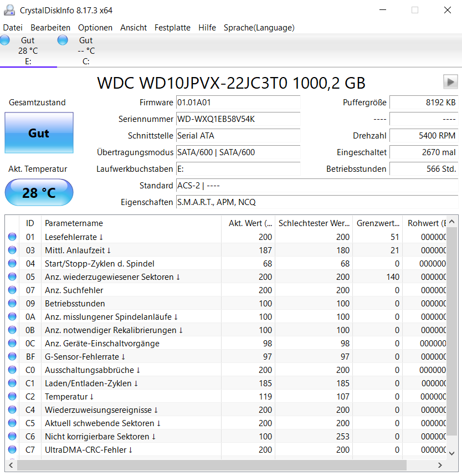Click the Gut health status button
The height and width of the screenshot is (476, 462).
tap(39, 133)
